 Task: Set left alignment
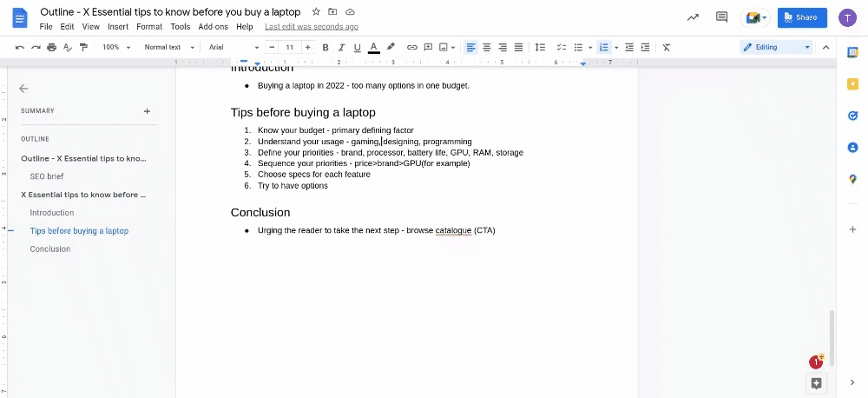(x=470, y=48)
